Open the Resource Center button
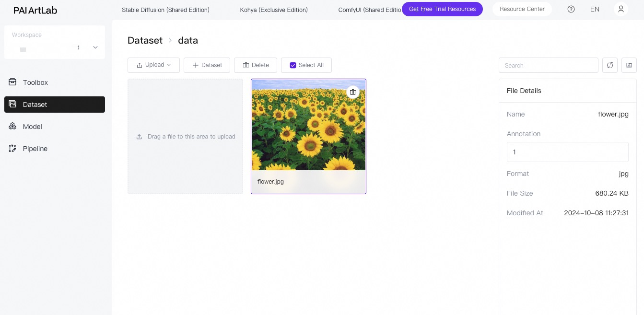 tap(522, 9)
